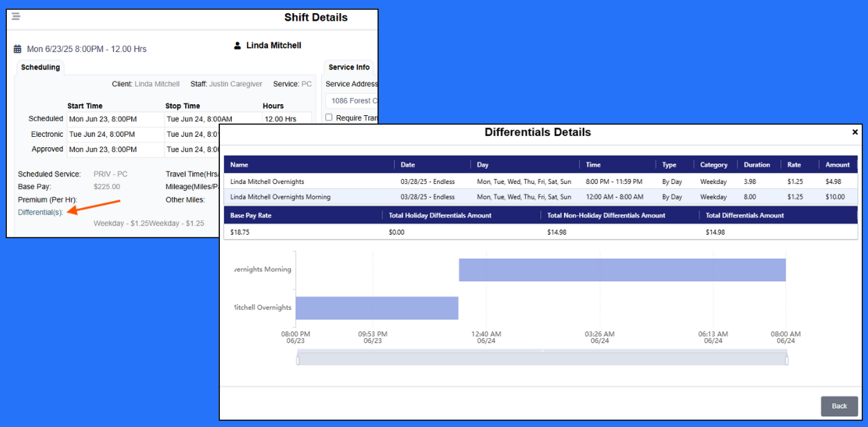Viewport: 868px width, 427px height.
Task: Sort the table by the Name column
Action: click(x=237, y=165)
